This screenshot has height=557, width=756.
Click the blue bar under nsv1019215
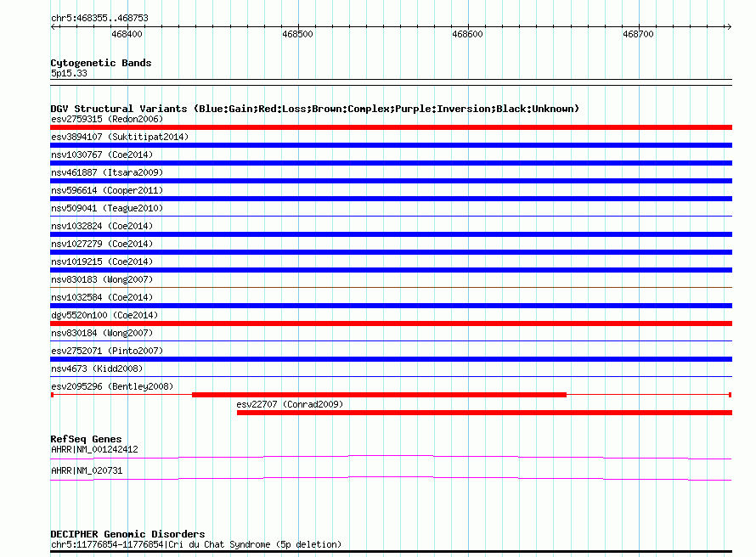[x=391, y=270]
